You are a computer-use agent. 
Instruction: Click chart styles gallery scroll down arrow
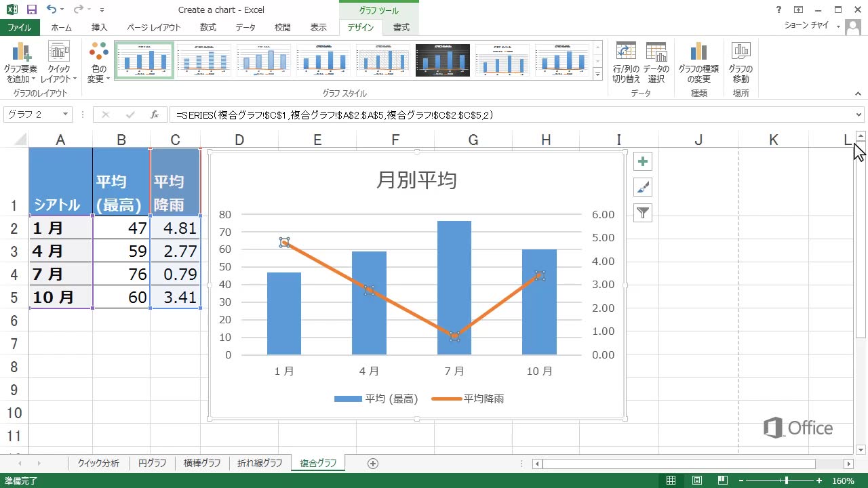point(597,60)
